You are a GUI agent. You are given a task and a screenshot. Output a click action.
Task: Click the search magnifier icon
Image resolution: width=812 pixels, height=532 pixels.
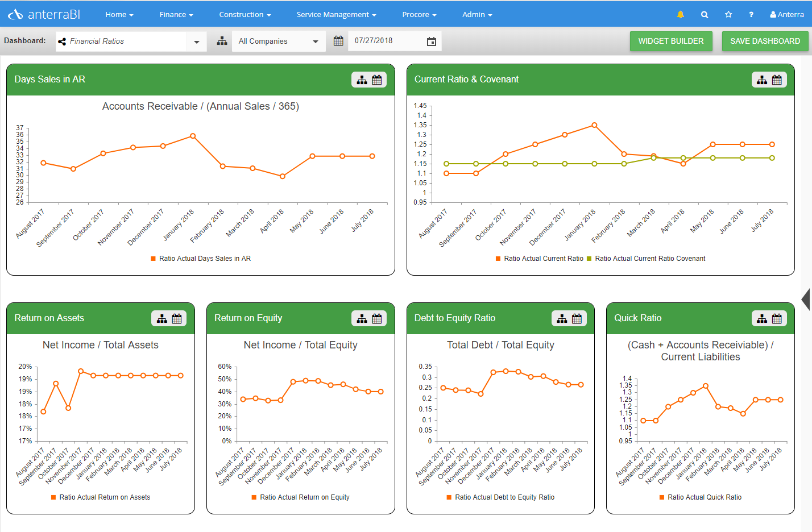705,15
